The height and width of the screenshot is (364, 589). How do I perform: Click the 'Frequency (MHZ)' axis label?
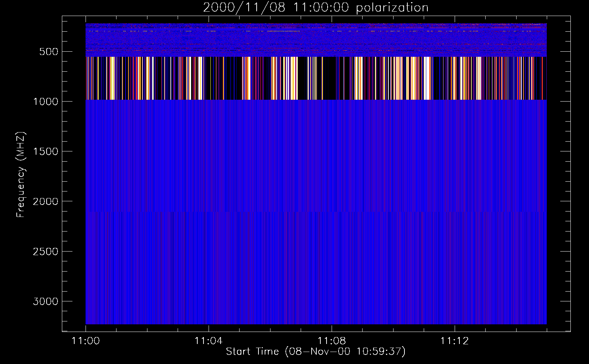coord(21,175)
